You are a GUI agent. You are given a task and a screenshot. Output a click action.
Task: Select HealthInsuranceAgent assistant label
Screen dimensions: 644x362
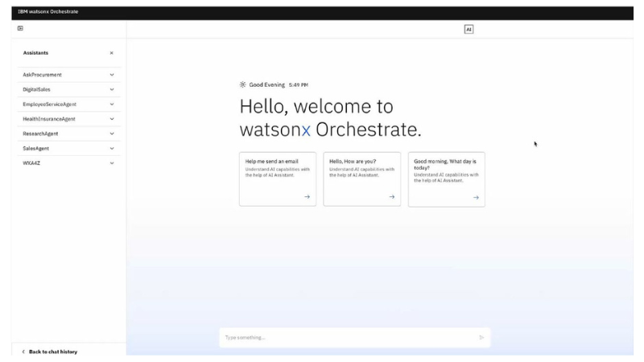click(49, 119)
